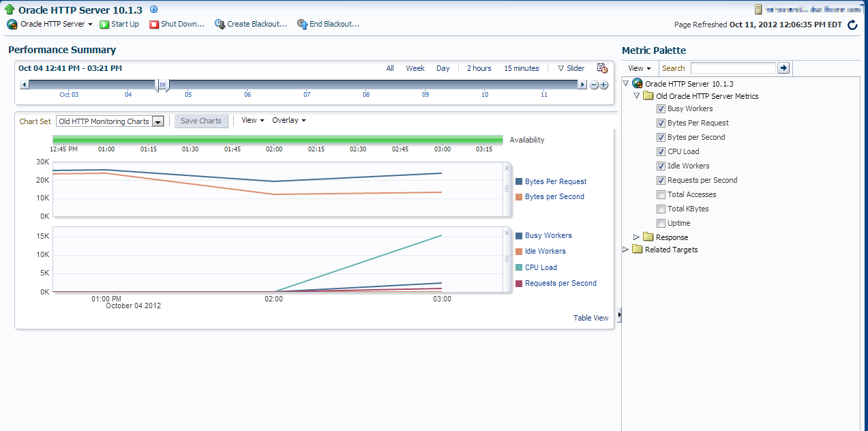Click the Bytes Per Request legend color swatch
This screenshot has width=868, height=431.
click(519, 182)
